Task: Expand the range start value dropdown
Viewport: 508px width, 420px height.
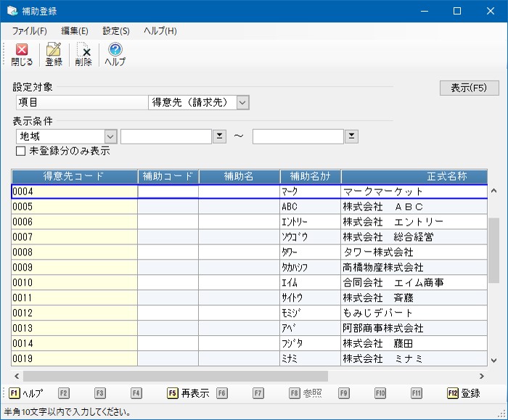Action: (x=219, y=136)
